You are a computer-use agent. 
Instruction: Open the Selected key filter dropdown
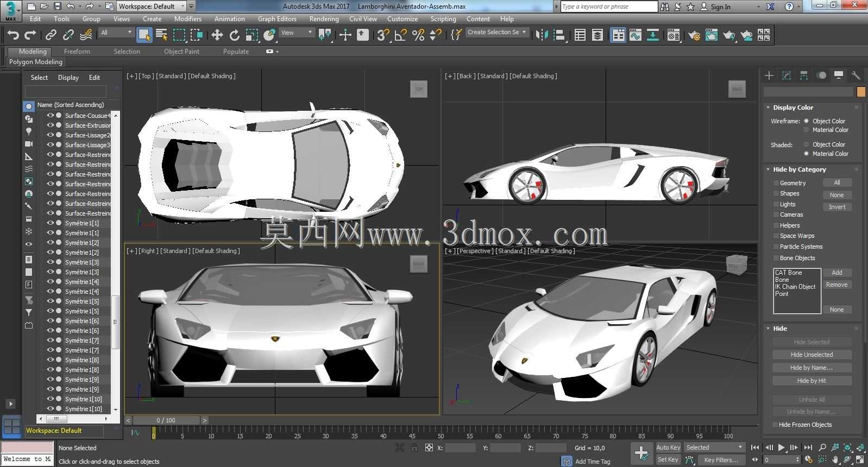point(714,447)
